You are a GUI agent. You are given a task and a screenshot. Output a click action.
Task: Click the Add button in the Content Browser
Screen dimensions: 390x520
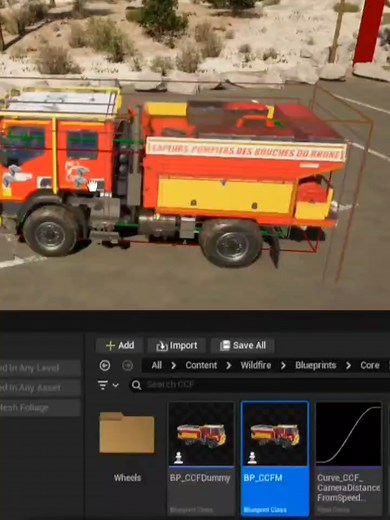(120, 345)
